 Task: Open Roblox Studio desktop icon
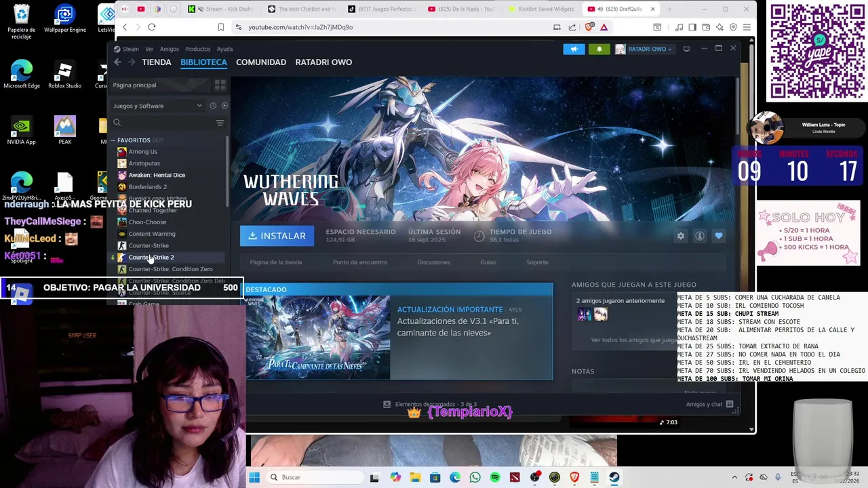64,75
